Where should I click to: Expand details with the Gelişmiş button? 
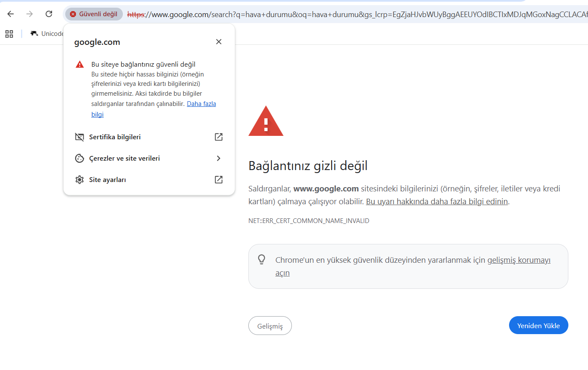point(270,326)
